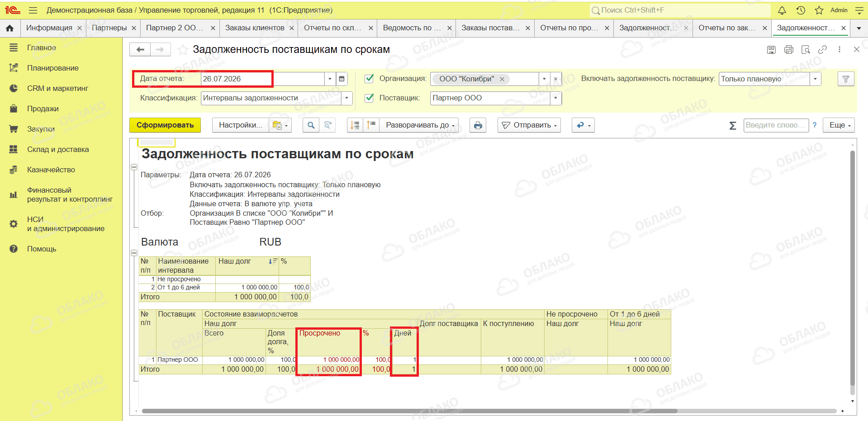
Task: Open the blue arrow dropdown after Отправить
Action: (583, 125)
